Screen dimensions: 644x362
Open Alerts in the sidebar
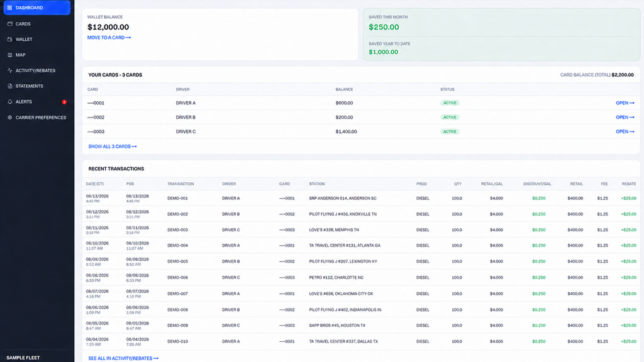(x=37, y=102)
